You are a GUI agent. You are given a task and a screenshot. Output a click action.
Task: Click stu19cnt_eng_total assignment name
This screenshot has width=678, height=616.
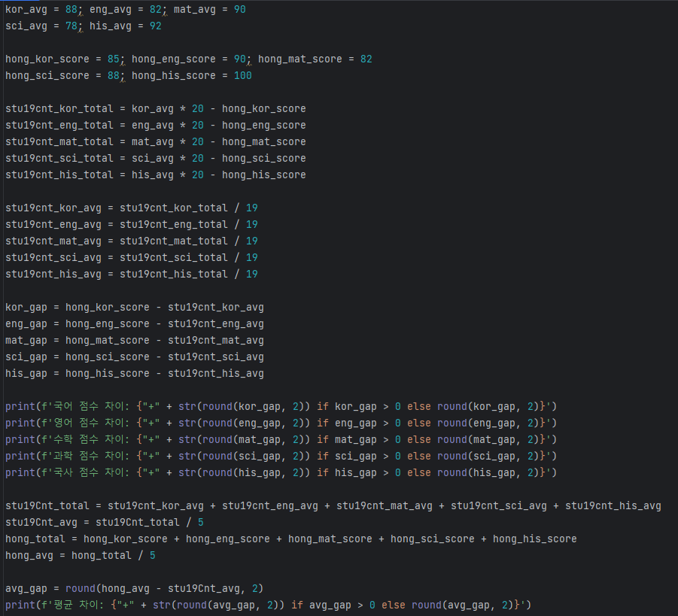[59, 126]
